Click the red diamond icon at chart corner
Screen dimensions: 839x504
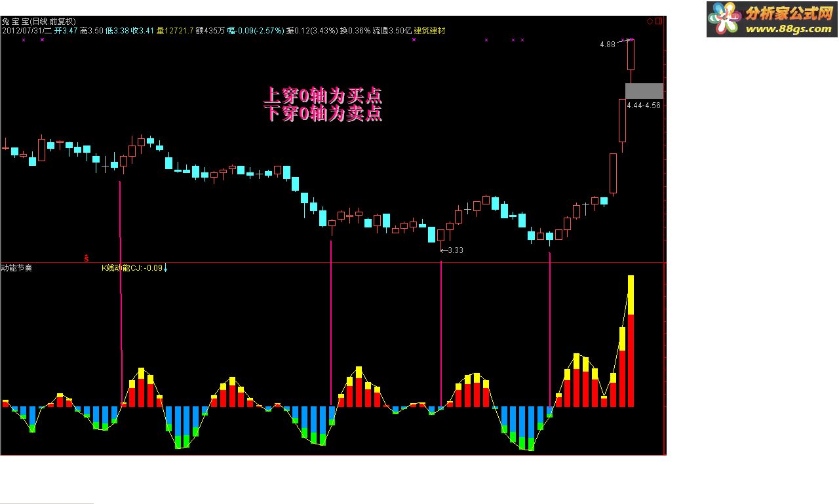(650, 21)
